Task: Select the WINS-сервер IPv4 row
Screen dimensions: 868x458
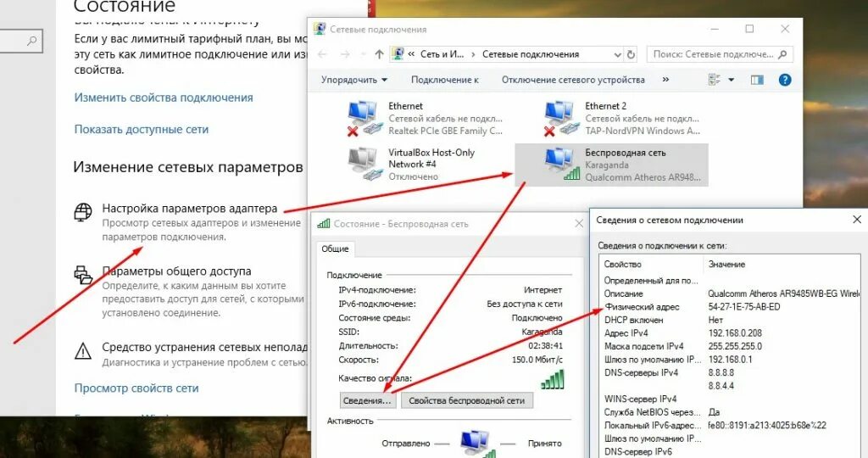Action: tap(729, 399)
